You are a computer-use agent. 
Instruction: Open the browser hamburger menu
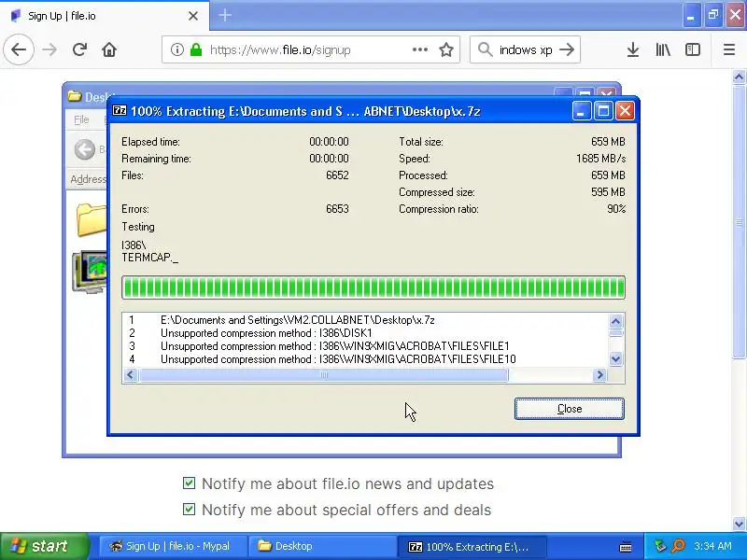729,49
